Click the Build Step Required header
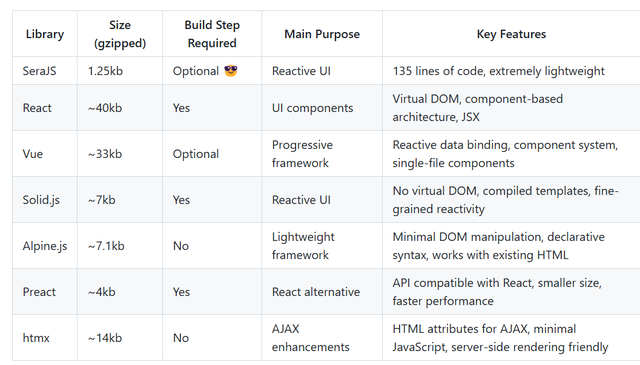This screenshot has height=365, width=640. tap(212, 34)
